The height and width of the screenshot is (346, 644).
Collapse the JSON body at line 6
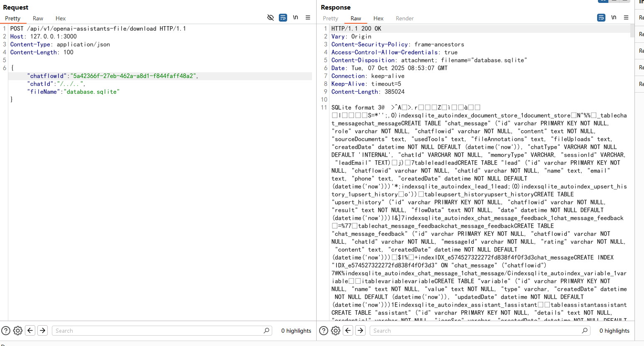click(5, 68)
